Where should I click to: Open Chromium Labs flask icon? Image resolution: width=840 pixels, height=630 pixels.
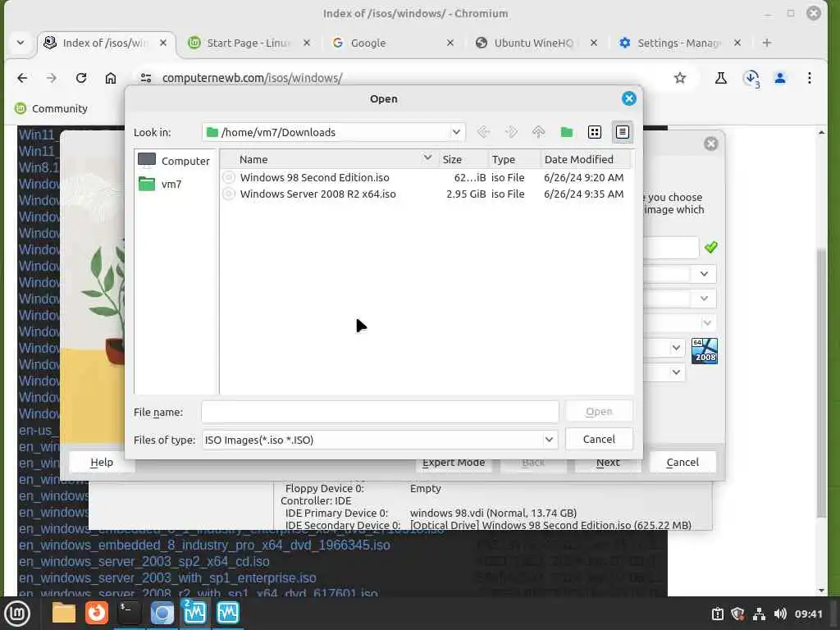[720, 78]
